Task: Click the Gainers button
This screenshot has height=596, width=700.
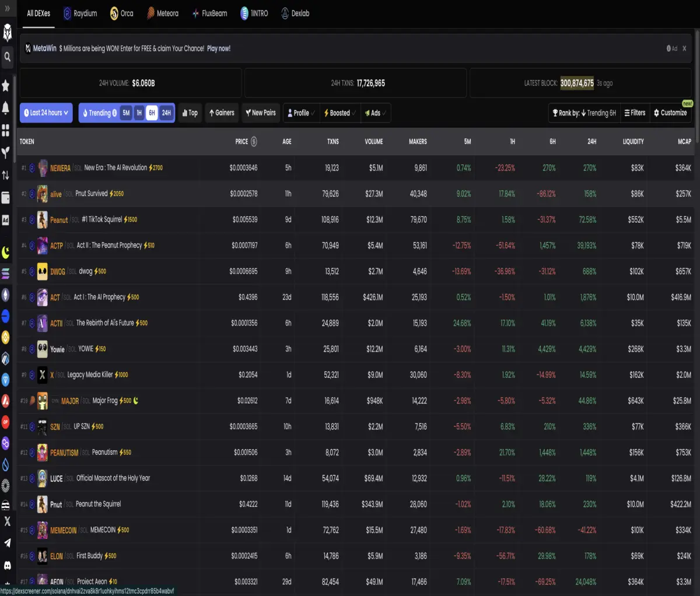Action: click(x=222, y=113)
